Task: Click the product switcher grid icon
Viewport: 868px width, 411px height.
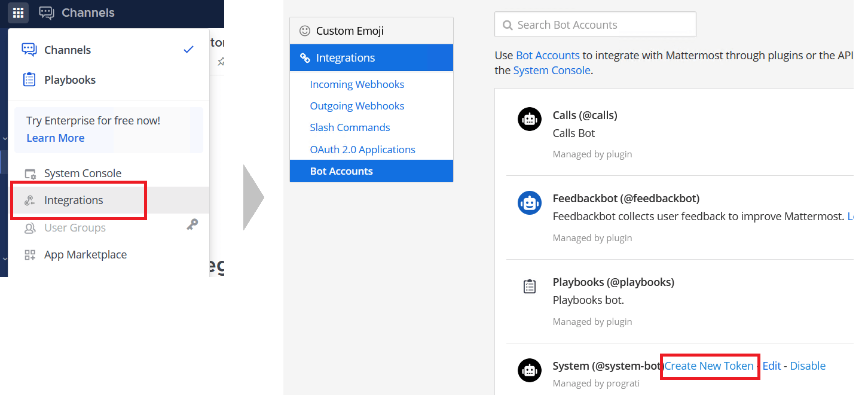Action: click(x=18, y=12)
